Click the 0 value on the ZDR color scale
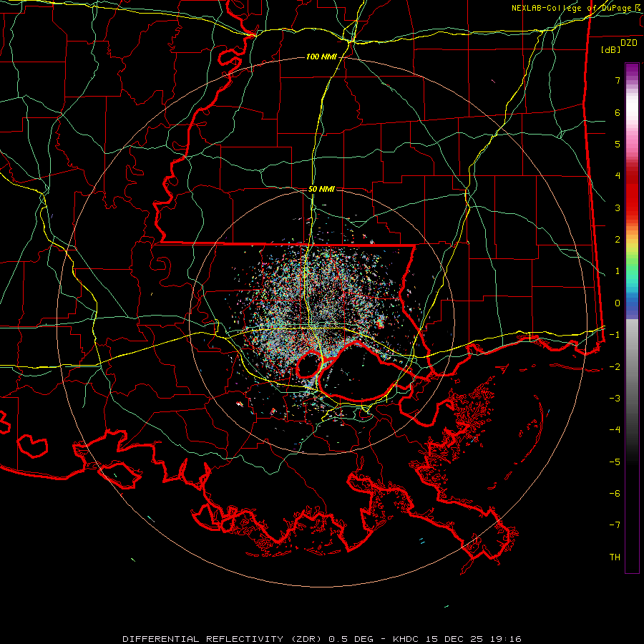Image resolution: width=644 pixels, height=644 pixels. point(618,303)
